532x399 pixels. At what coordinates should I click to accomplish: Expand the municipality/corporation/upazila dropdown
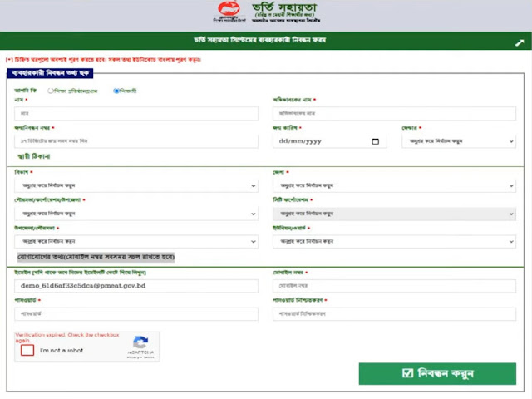[x=136, y=214]
